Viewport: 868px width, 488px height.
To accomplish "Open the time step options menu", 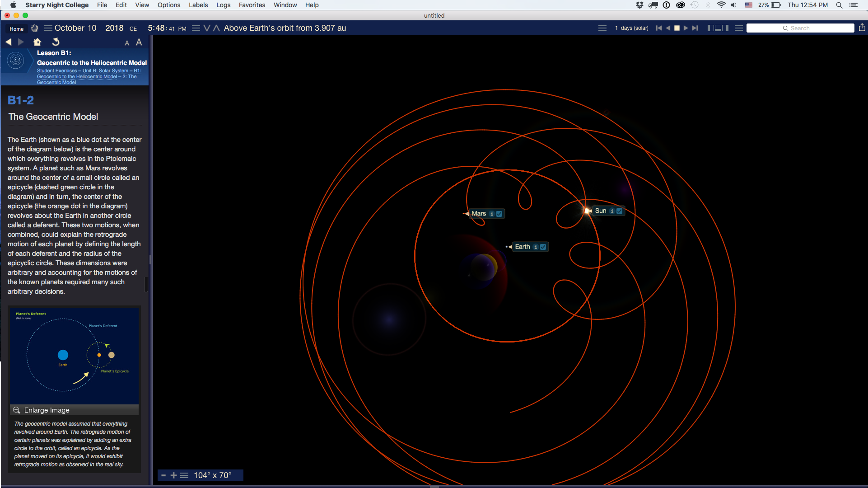I will [x=602, y=28].
